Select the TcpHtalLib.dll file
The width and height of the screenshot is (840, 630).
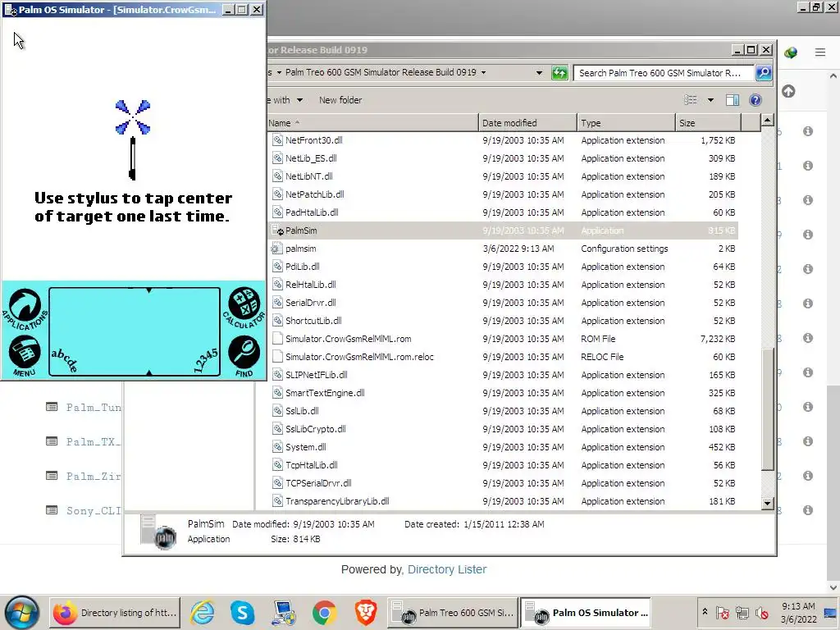click(311, 465)
